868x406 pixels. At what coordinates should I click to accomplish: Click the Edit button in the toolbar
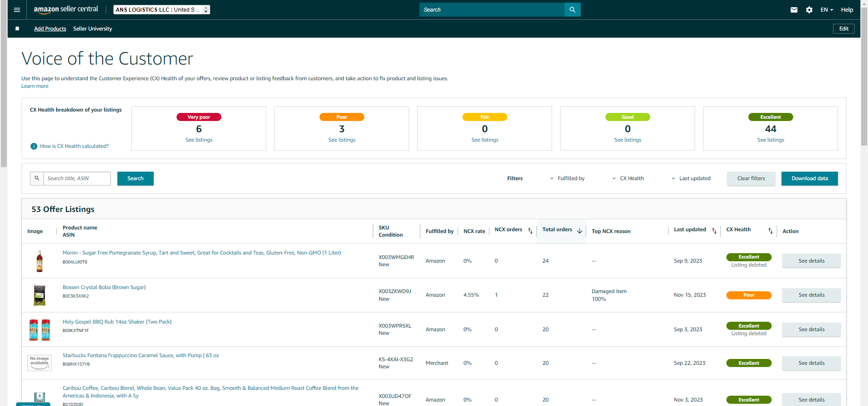pos(844,29)
